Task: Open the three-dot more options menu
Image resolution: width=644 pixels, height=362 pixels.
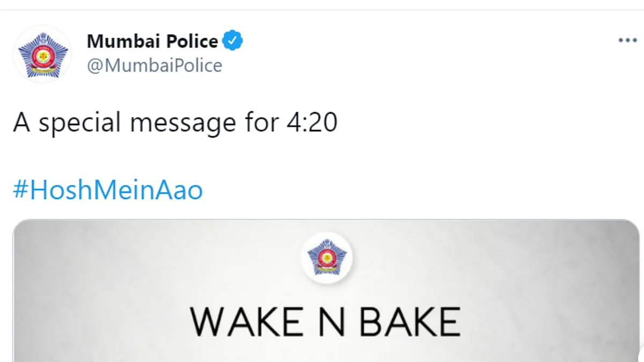Action: [x=627, y=41]
